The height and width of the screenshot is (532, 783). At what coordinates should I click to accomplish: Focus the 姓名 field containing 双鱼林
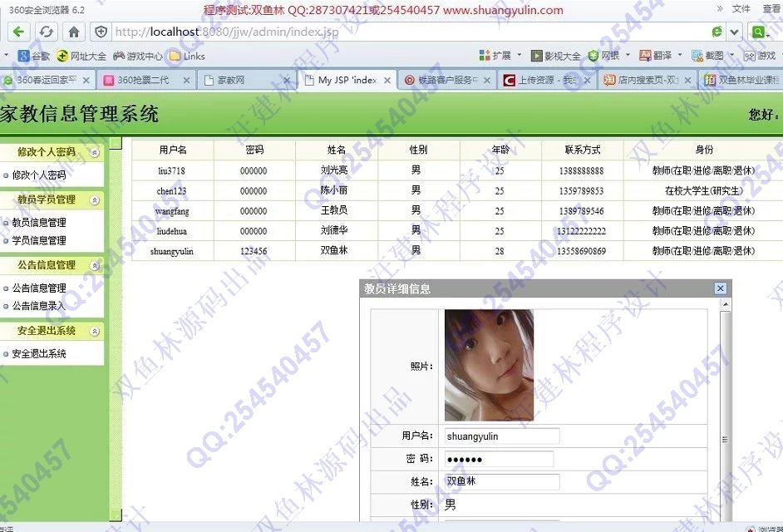(x=502, y=481)
